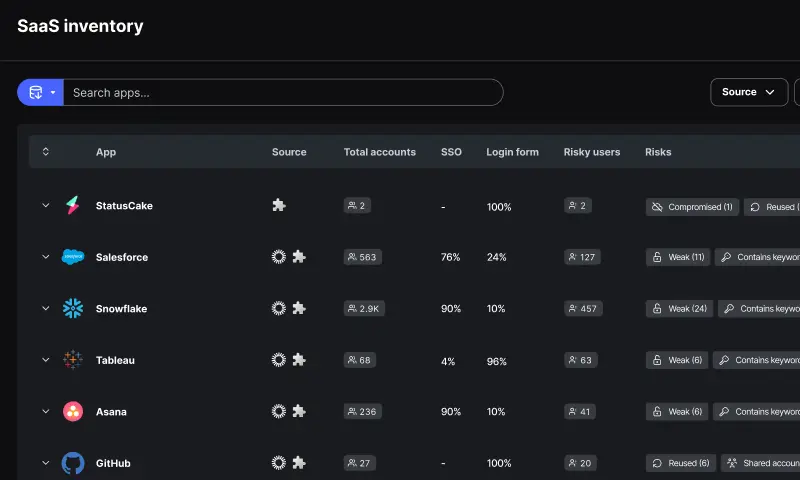The height and width of the screenshot is (480, 800).
Task: Click the Asana app logo
Action: pyautogui.click(x=73, y=412)
